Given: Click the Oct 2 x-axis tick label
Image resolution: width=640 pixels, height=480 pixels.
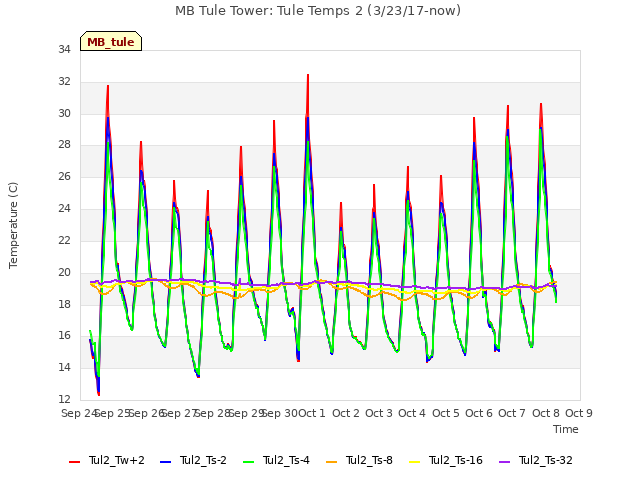Looking at the screenshot, I should (346, 413).
